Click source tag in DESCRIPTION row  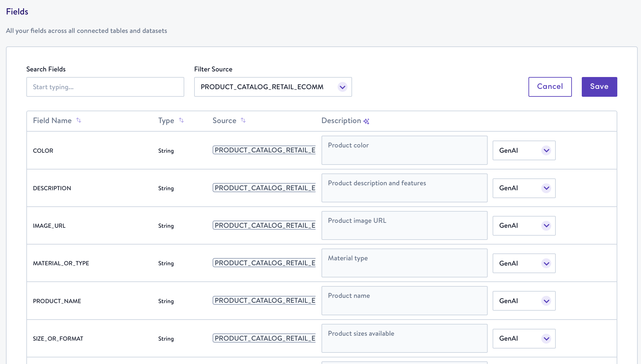click(264, 188)
